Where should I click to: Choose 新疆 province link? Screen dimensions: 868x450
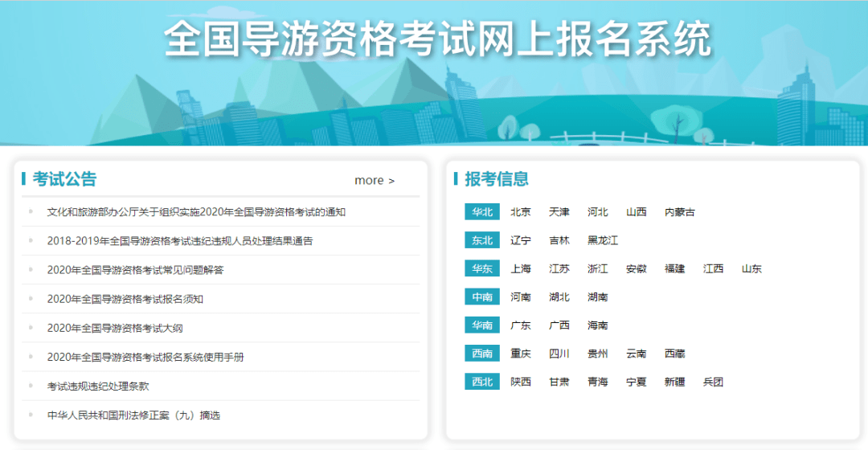[674, 382]
